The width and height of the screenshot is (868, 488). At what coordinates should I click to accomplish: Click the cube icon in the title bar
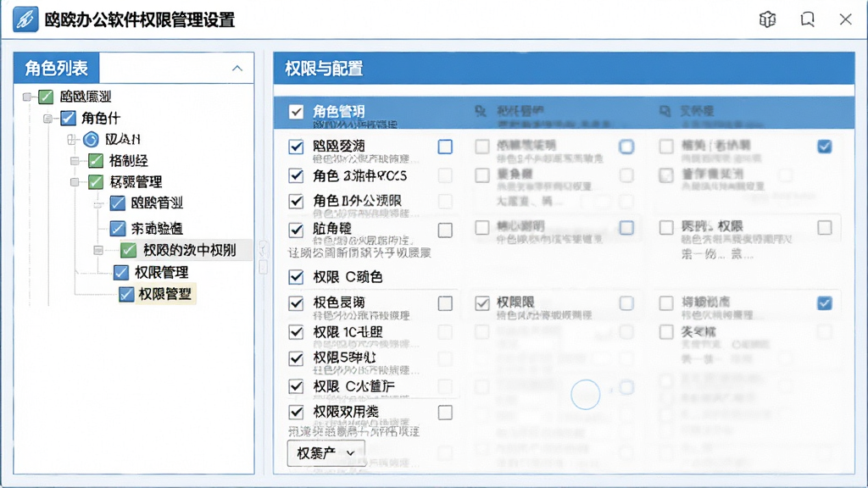coord(767,19)
